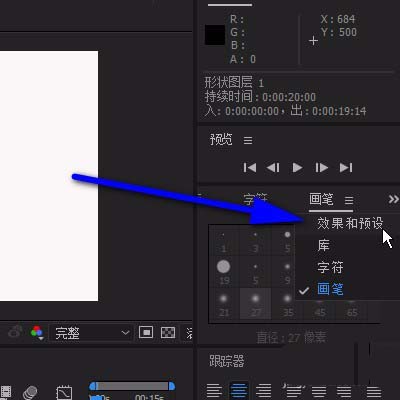
Task: Toggle the region of interest button
Action: (x=146, y=332)
